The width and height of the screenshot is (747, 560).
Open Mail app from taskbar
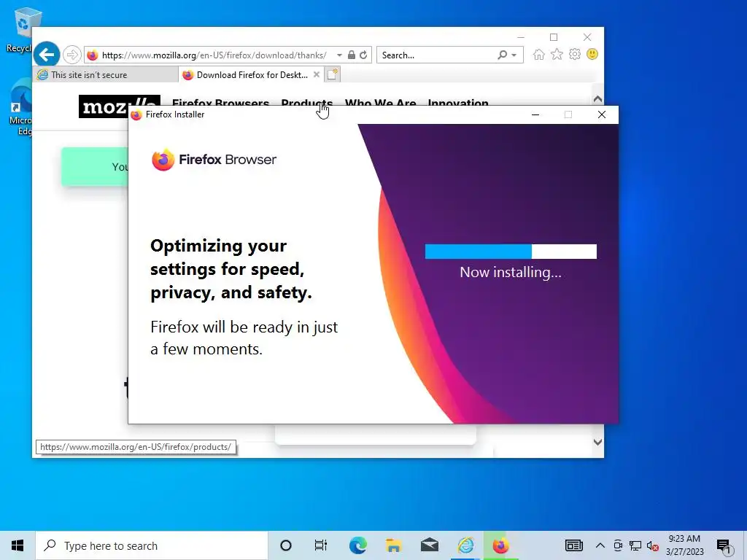coord(429,545)
